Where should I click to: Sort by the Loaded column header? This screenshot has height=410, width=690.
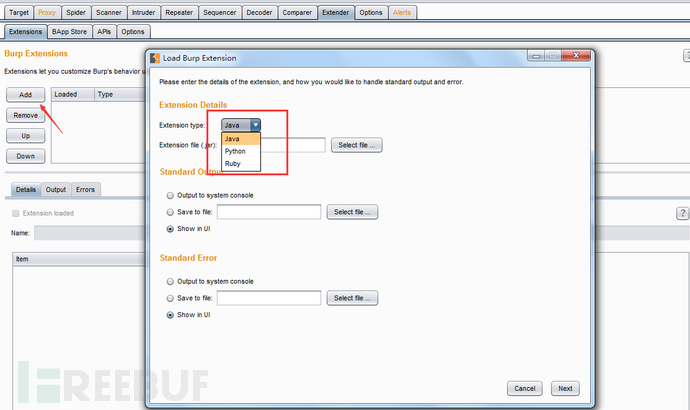73,95
